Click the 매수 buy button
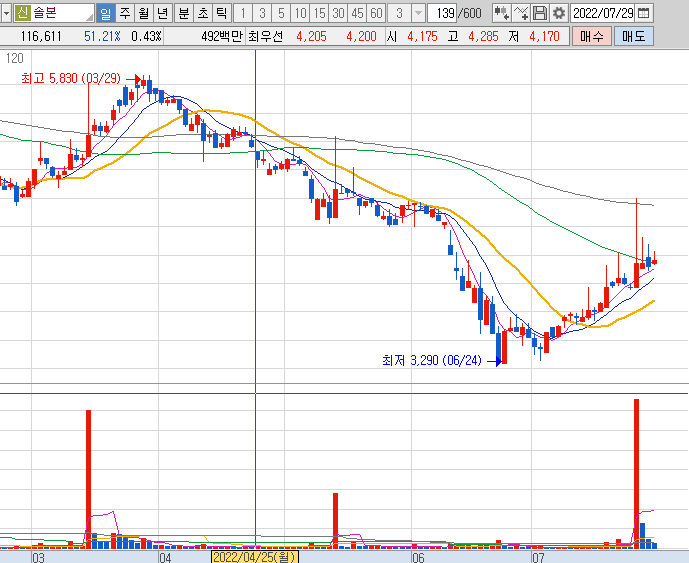This screenshot has width=689, height=563. (592, 36)
